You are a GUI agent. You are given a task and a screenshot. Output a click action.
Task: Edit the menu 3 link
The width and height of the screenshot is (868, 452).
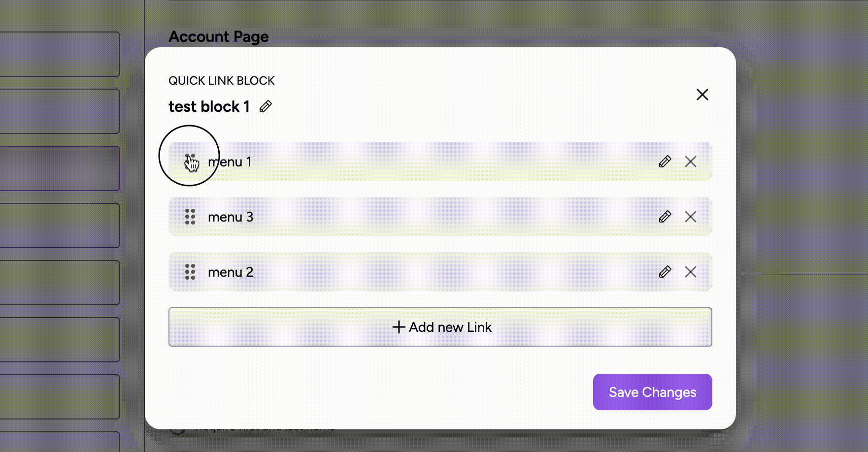pyautogui.click(x=665, y=217)
